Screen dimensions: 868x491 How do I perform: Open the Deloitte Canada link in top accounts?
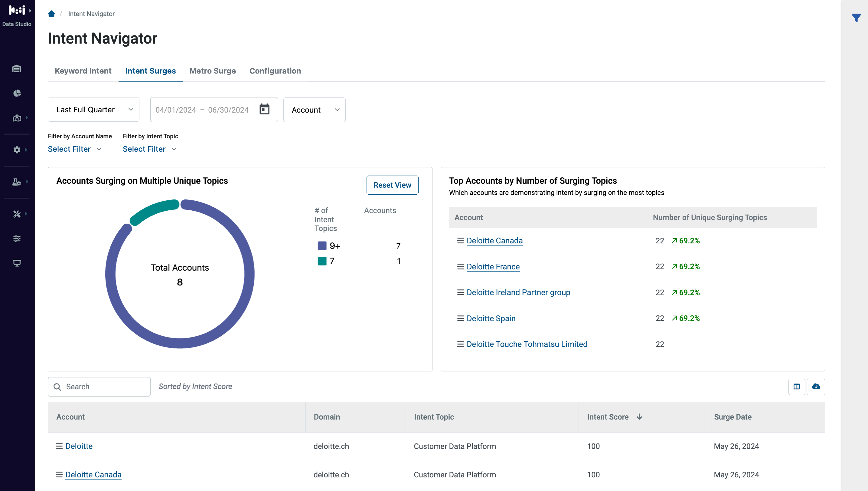point(494,241)
